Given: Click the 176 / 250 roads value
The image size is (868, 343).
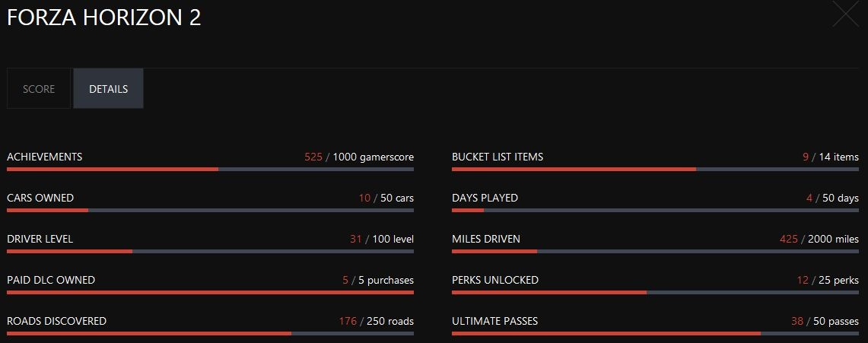Looking at the screenshot, I should coord(377,321).
